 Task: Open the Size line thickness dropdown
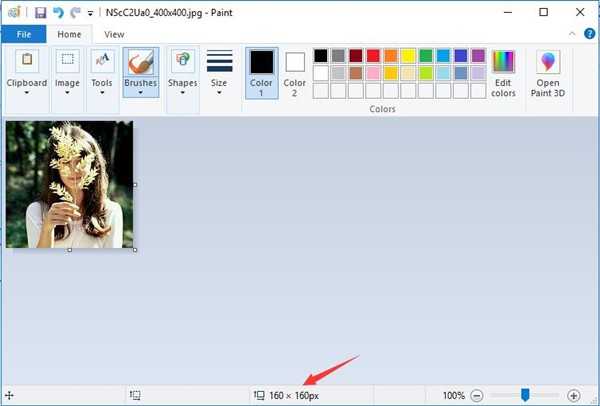(219, 72)
